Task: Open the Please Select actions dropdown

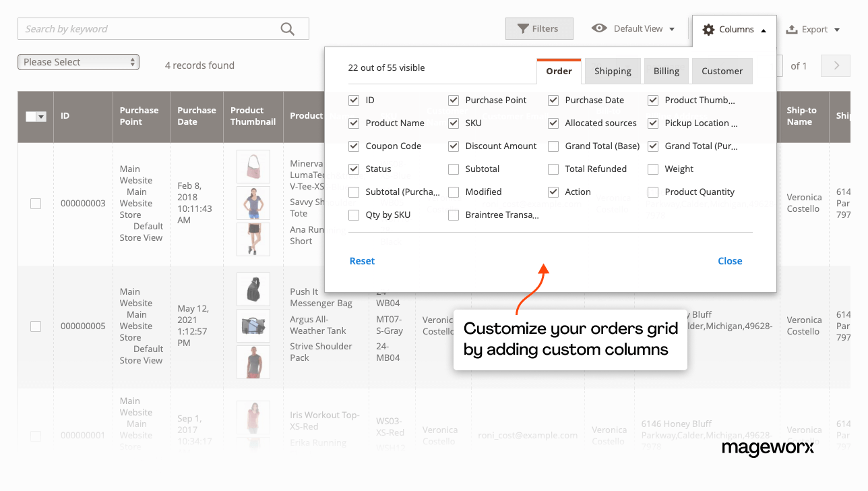Action: 78,61
